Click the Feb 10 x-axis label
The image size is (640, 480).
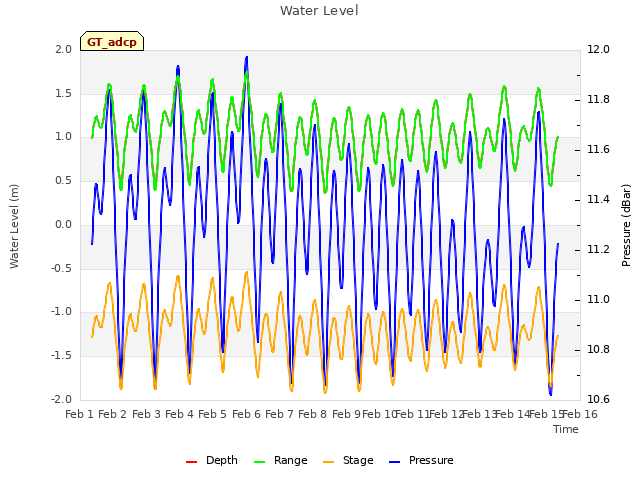point(379,414)
